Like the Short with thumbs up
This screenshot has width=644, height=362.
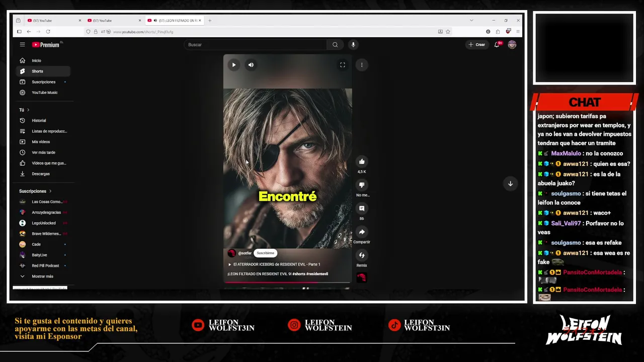click(362, 161)
